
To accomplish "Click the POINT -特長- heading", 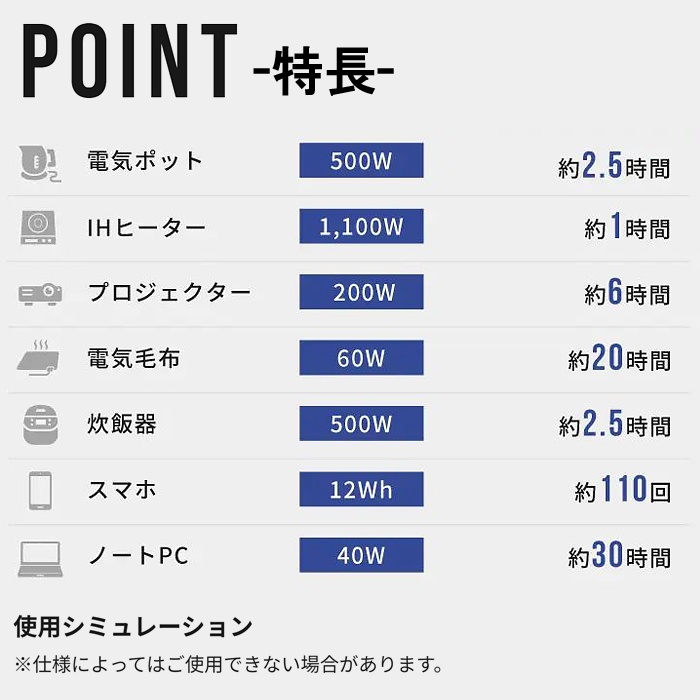I will (x=208, y=61).
